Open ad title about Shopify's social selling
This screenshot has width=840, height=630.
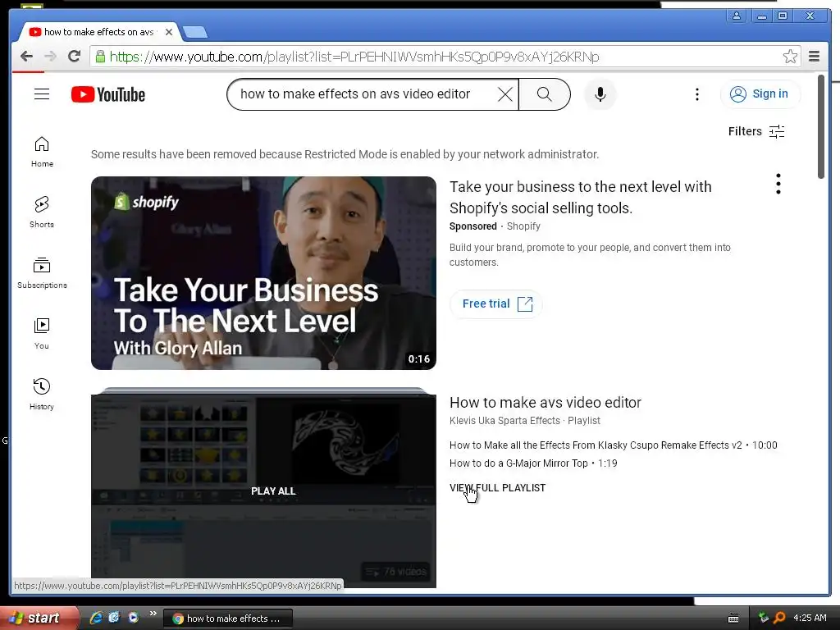point(581,197)
